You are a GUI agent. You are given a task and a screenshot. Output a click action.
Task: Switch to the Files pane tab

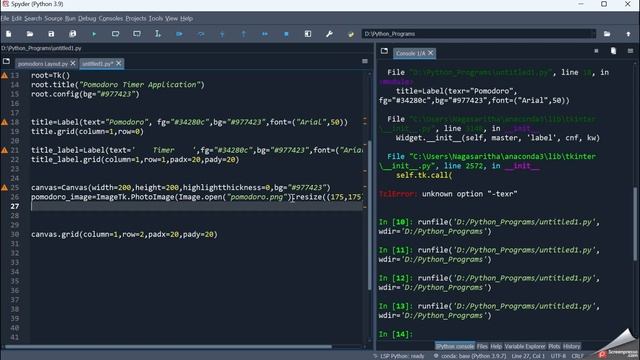[482, 346]
